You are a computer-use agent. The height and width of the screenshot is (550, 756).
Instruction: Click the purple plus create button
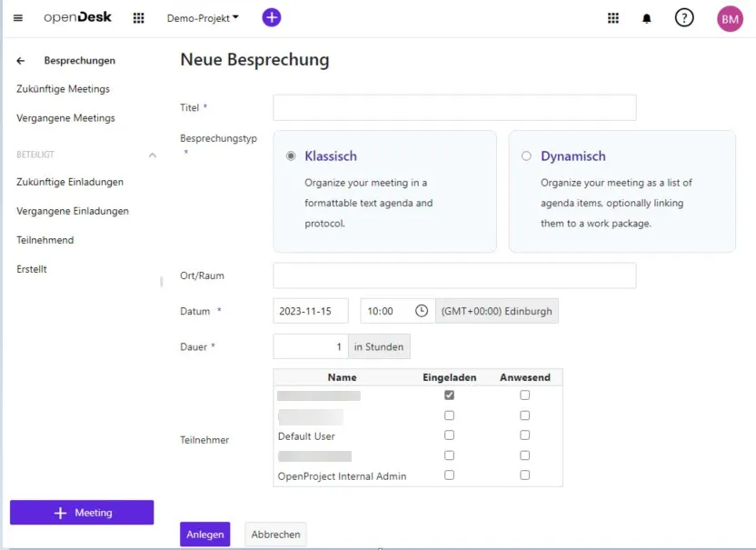pyautogui.click(x=272, y=17)
